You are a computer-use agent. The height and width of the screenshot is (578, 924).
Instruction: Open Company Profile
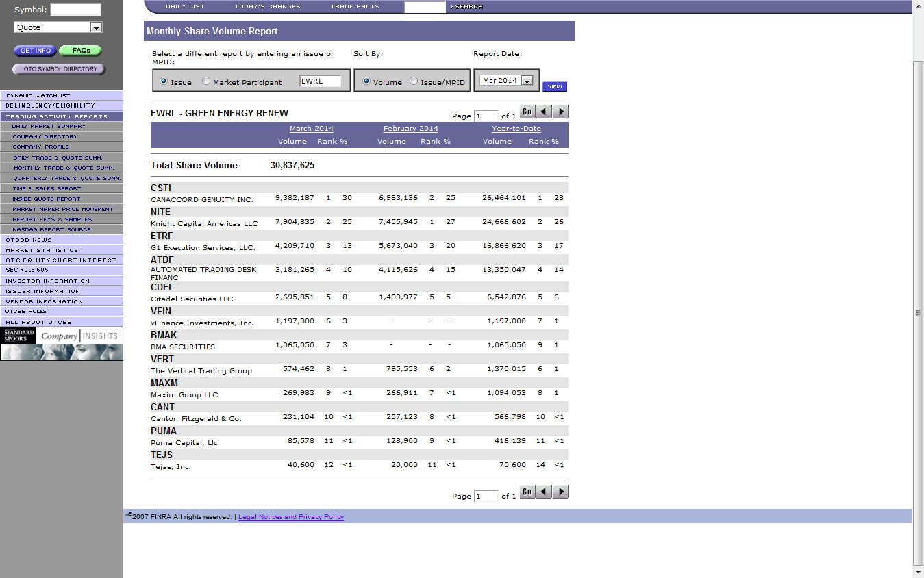(x=62, y=147)
